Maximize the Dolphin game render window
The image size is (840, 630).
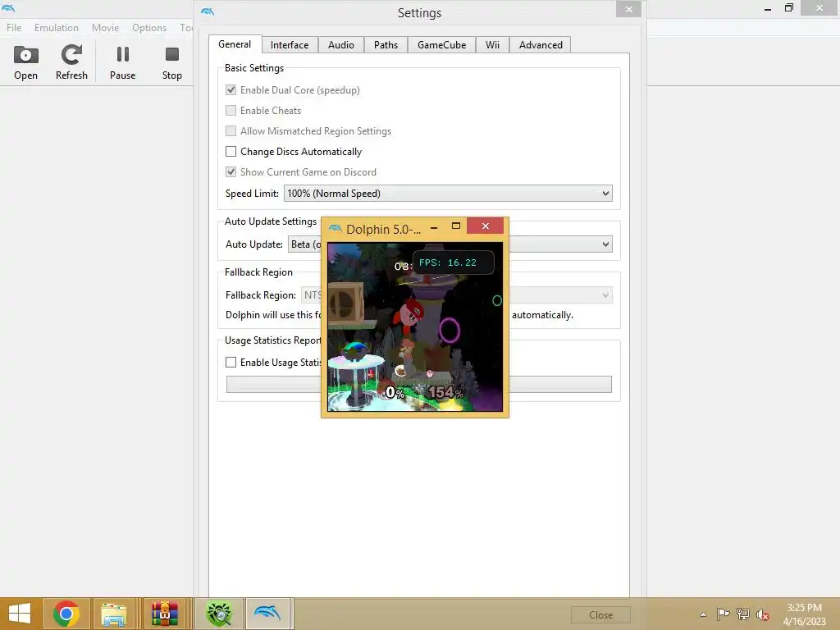pyautogui.click(x=456, y=226)
